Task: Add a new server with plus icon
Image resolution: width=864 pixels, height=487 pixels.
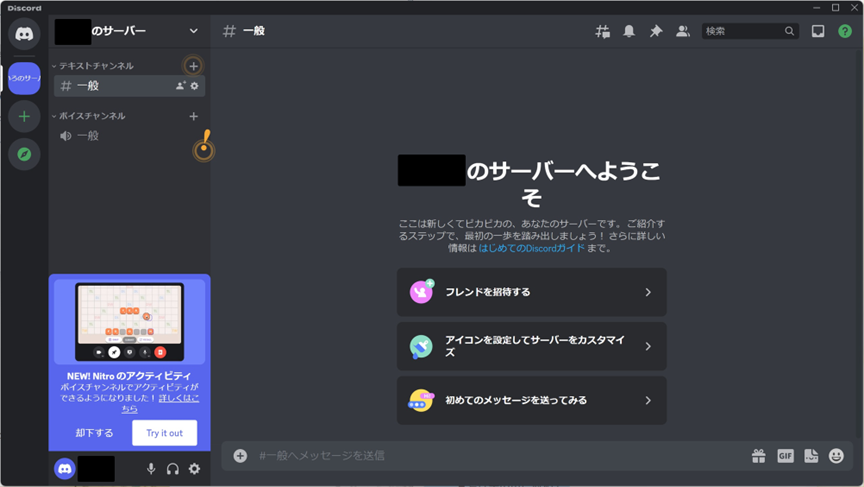Action: [x=24, y=116]
